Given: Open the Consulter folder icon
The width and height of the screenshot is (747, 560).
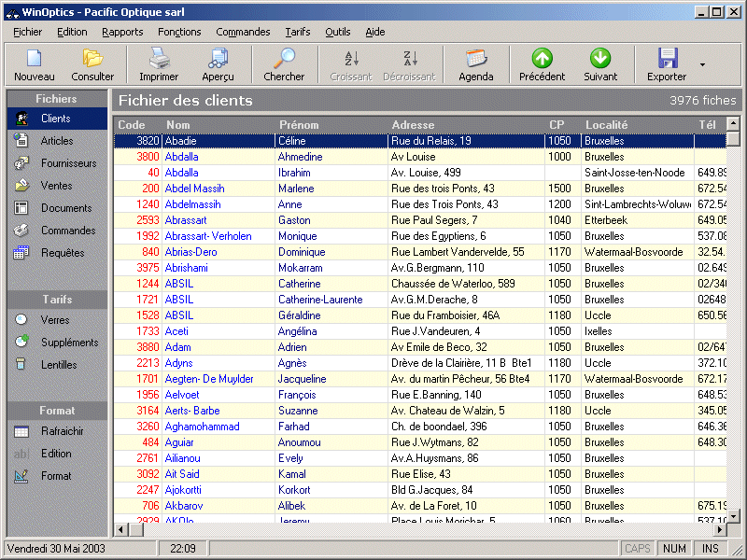Looking at the screenshot, I should (92, 59).
